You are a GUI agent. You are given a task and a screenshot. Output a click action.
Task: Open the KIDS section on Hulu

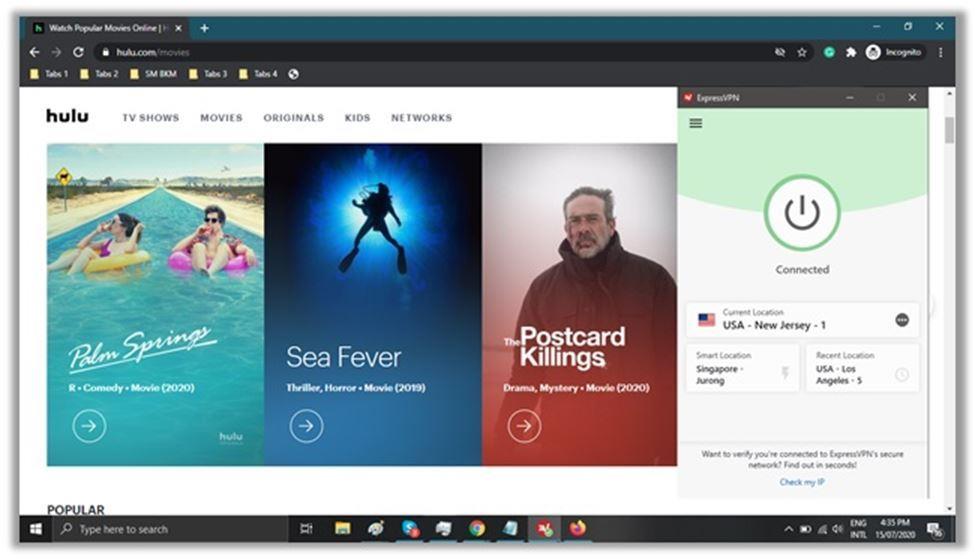point(358,118)
